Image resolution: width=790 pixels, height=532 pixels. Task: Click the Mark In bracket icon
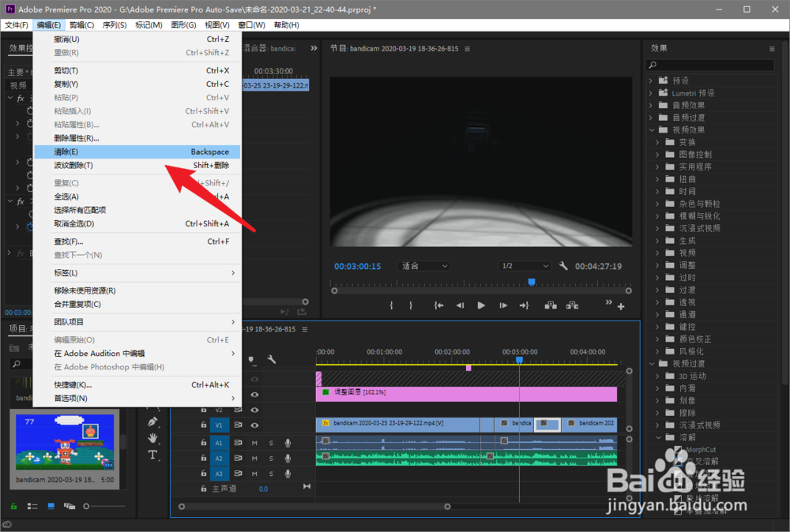tap(391, 305)
